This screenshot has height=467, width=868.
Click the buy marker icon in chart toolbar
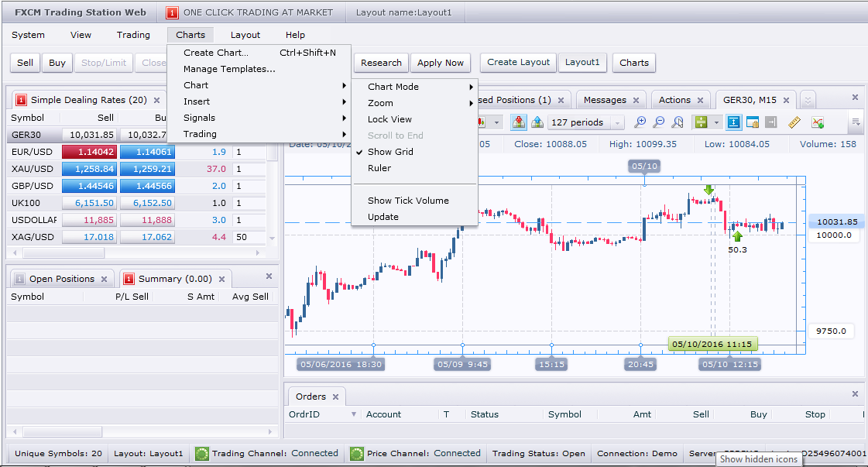tap(537, 122)
